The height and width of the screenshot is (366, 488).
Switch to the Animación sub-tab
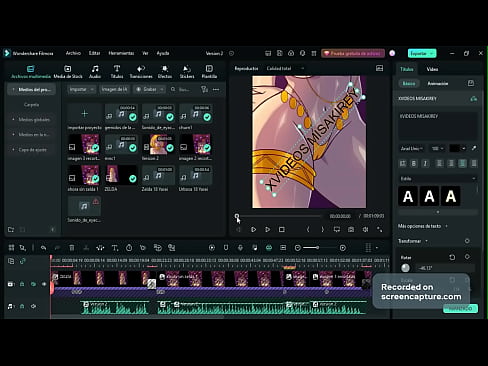438,84
